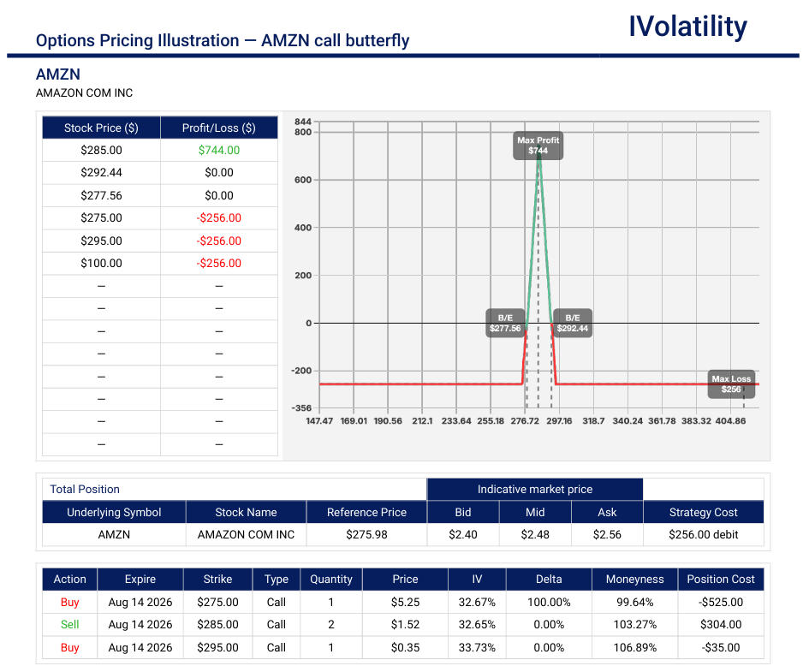Select the Moneyness column header

(634, 580)
